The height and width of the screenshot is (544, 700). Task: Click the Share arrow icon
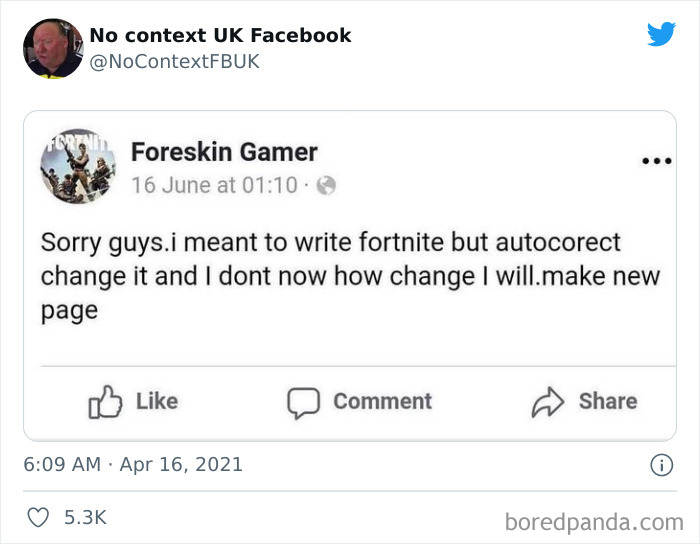pyautogui.click(x=547, y=402)
